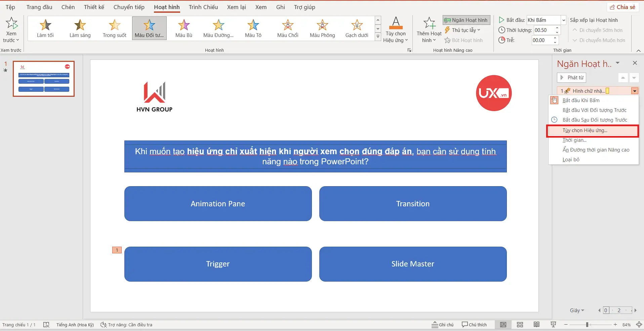This screenshot has height=331, width=644.
Task: Select the Làm tối emphasis animation
Action: point(45,28)
